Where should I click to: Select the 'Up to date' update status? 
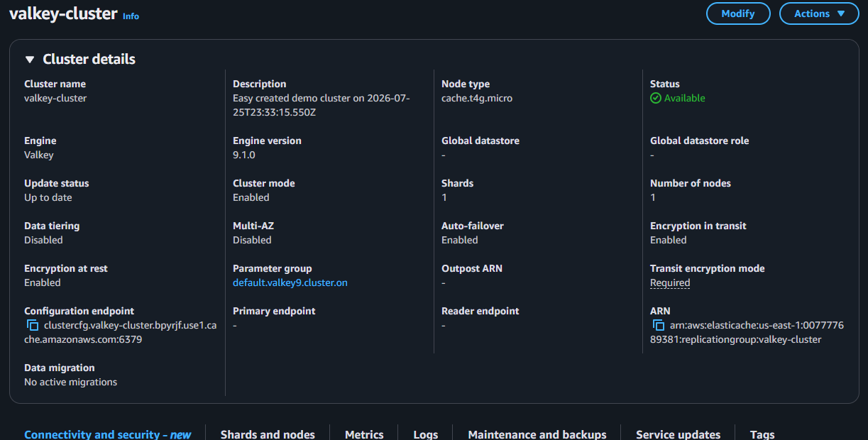(48, 197)
